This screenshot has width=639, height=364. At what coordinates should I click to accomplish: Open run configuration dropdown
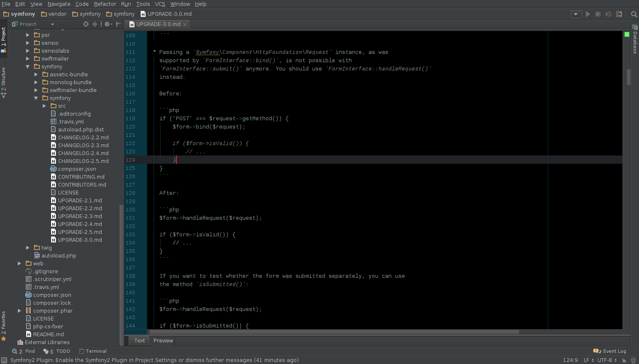[x=576, y=14]
